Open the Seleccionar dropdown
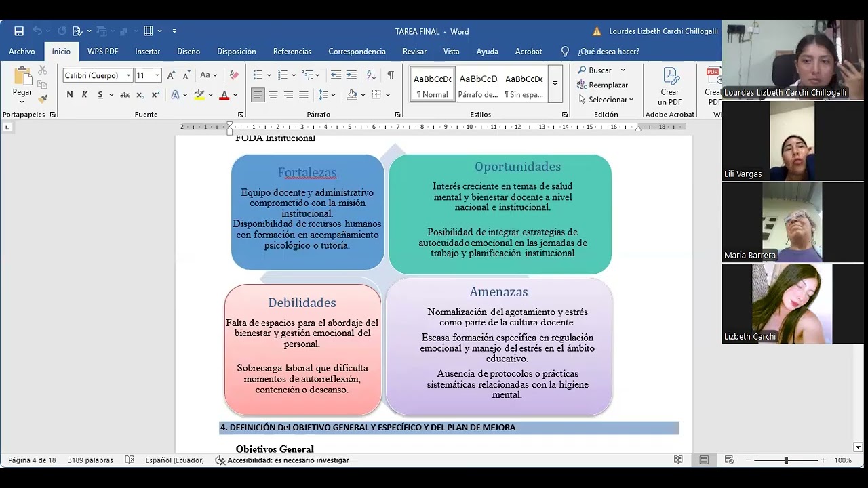868x488 pixels. 606,100
